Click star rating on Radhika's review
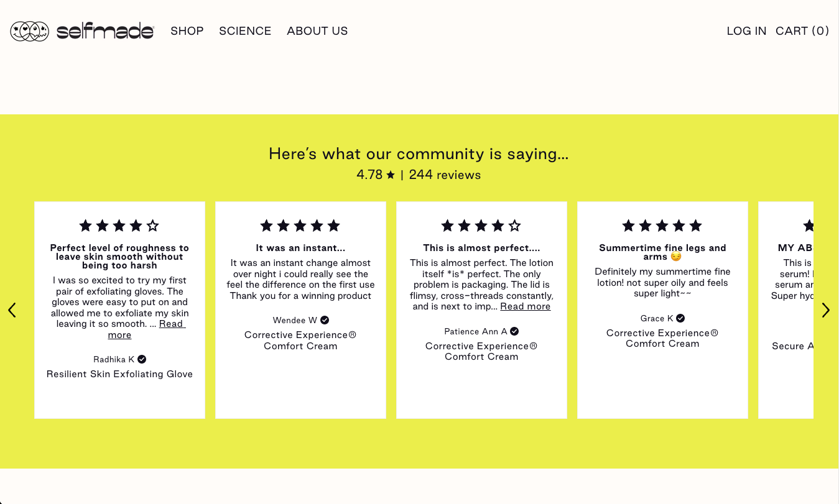The height and width of the screenshot is (504, 839). [119, 226]
